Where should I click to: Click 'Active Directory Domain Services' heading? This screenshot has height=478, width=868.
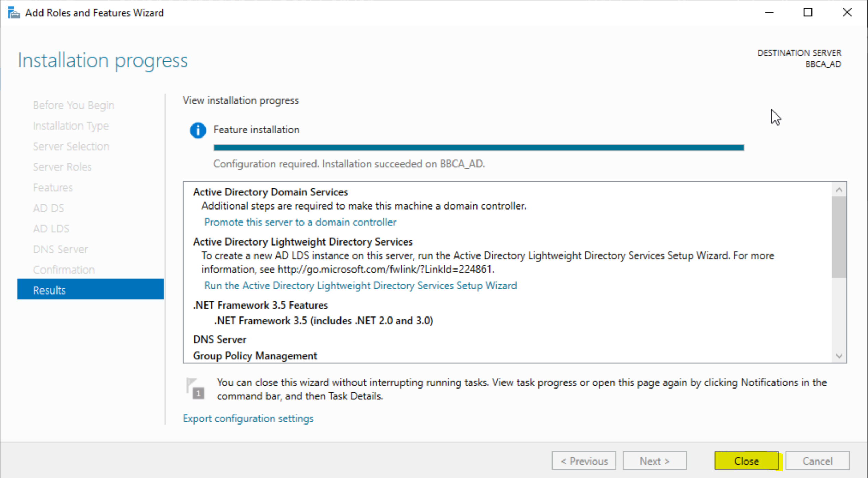pyautogui.click(x=270, y=192)
